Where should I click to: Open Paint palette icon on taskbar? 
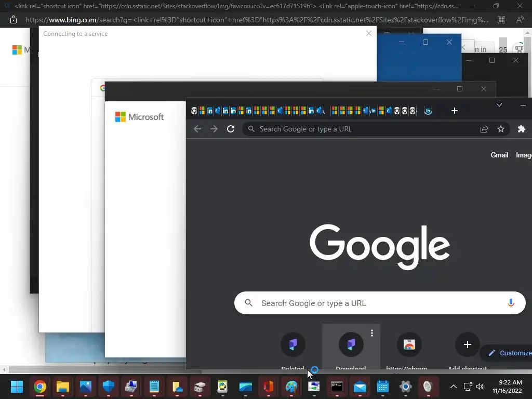pyautogui.click(x=291, y=387)
